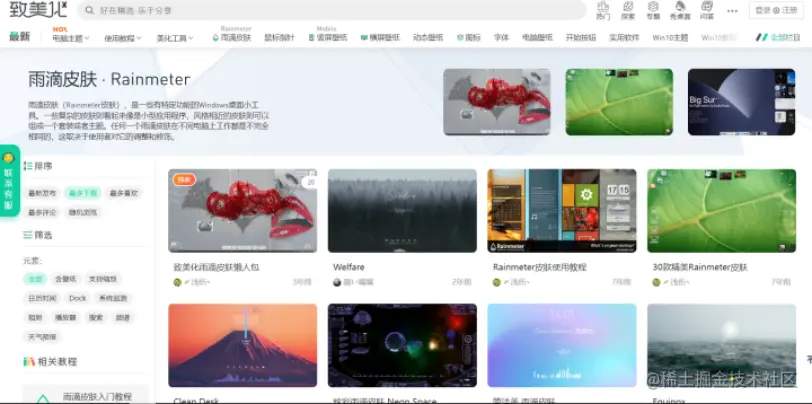Image resolution: width=812 pixels, height=404 pixels.
Task: Sort by 最多评论
Action: point(42,212)
